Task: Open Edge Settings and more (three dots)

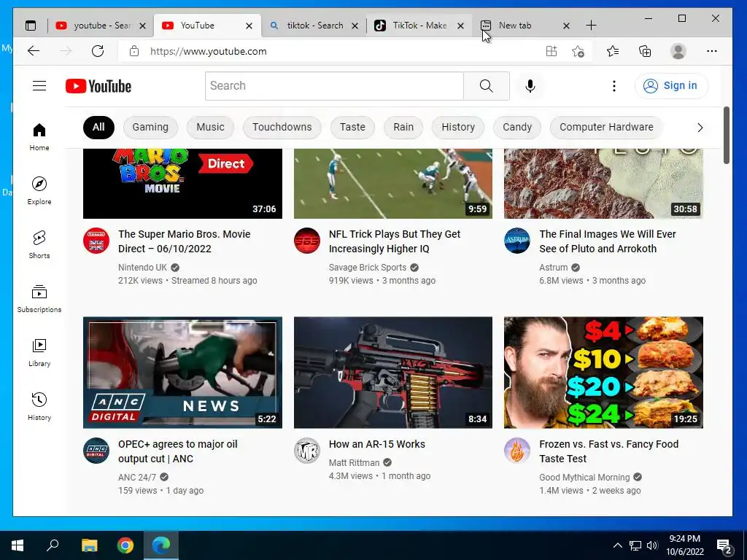Action: click(x=712, y=51)
